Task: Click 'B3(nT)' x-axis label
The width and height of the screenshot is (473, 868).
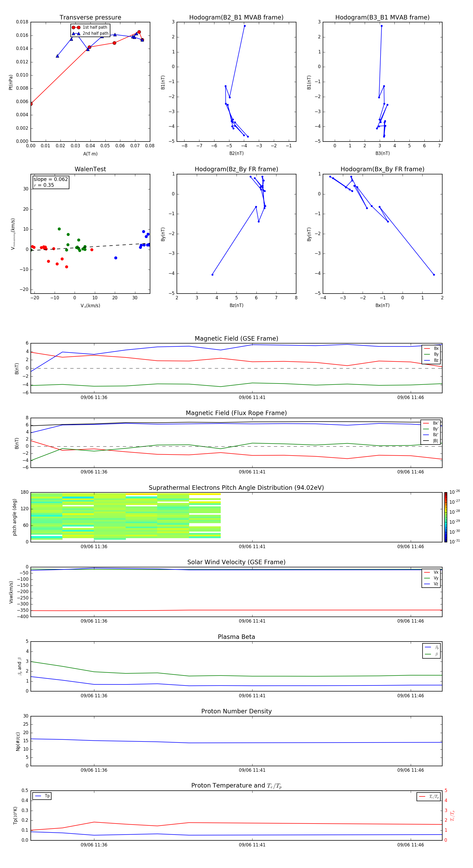Action: click(382, 153)
